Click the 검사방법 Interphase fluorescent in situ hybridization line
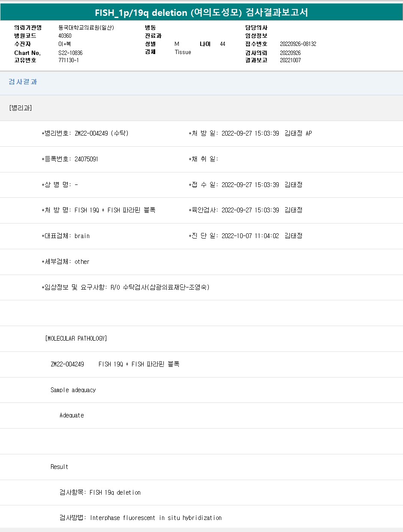403x532 pixels. point(141,518)
